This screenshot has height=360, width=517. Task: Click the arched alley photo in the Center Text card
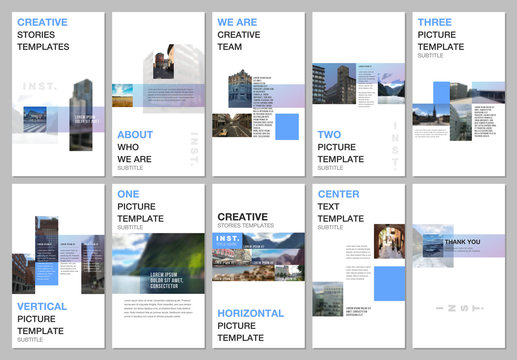click(x=389, y=241)
